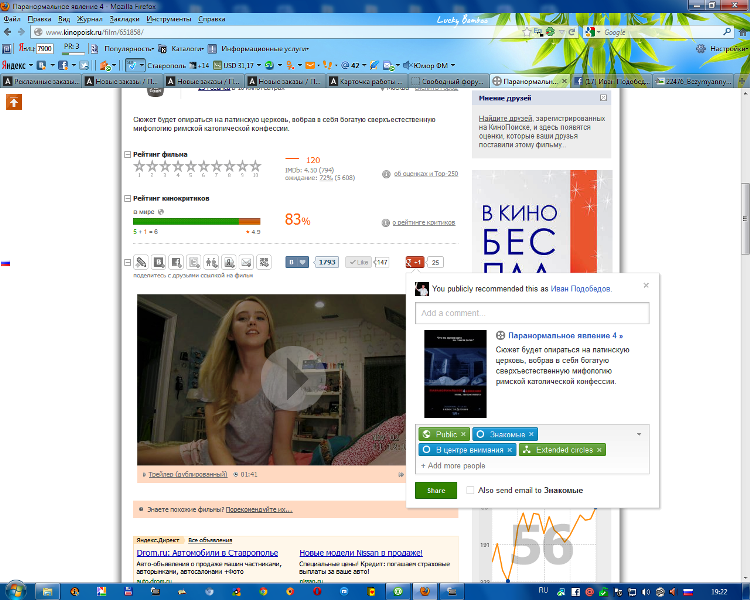
Task: Open the Инструменты menu
Action: pyautogui.click(x=168, y=19)
